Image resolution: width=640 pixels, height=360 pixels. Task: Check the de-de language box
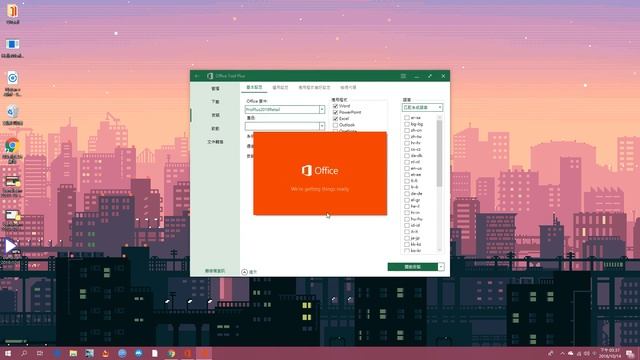407,193
